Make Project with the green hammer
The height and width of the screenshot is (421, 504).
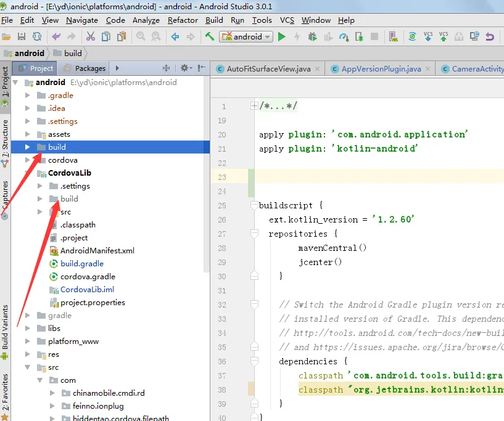(210, 36)
